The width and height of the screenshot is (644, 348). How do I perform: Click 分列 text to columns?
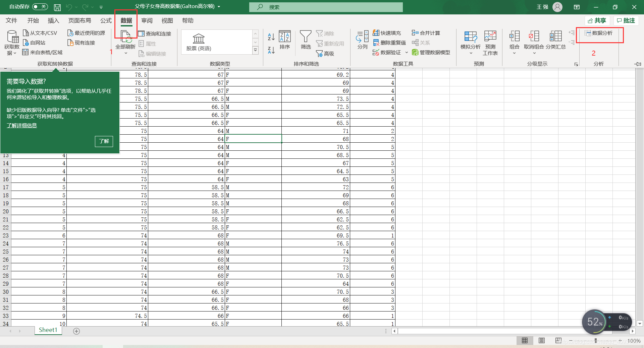pyautogui.click(x=362, y=40)
